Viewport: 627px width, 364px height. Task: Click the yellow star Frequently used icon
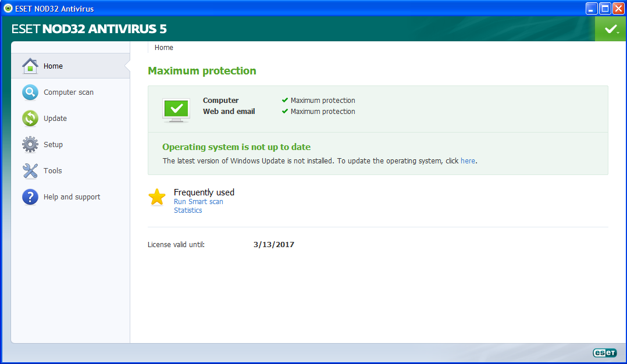[157, 197]
